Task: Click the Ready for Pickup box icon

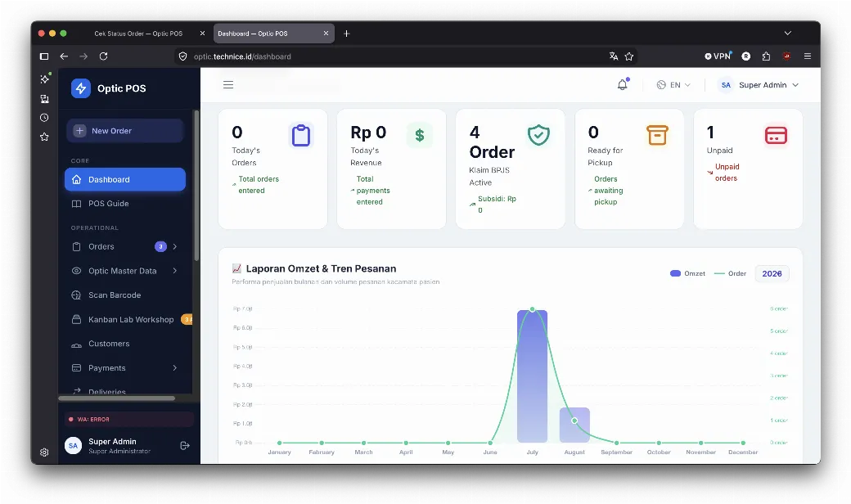Action: [657, 135]
